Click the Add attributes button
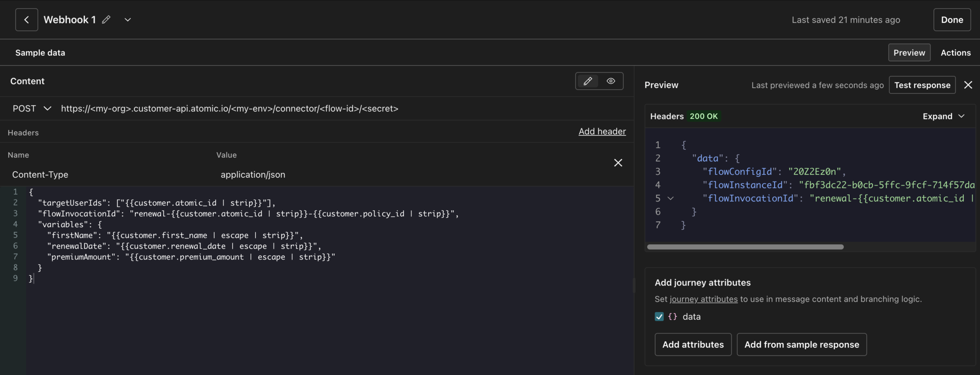This screenshot has width=980, height=375. click(693, 344)
